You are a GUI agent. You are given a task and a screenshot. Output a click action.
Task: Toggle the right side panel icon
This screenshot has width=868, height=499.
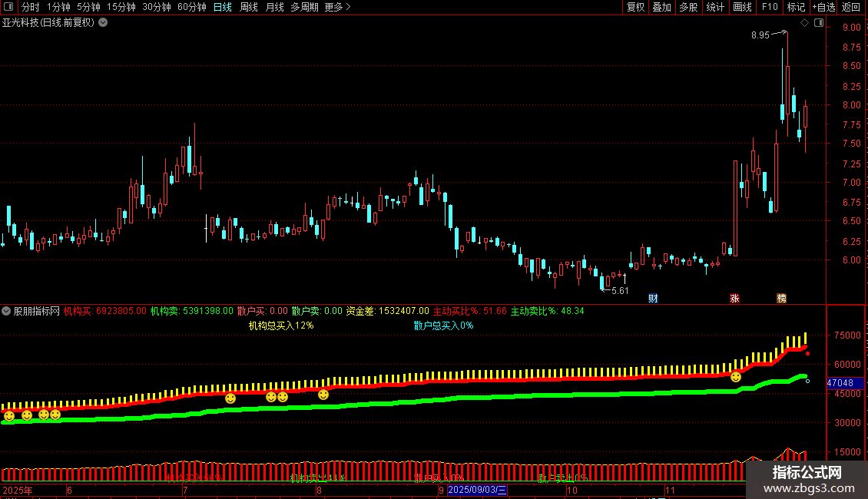coord(818,23)
